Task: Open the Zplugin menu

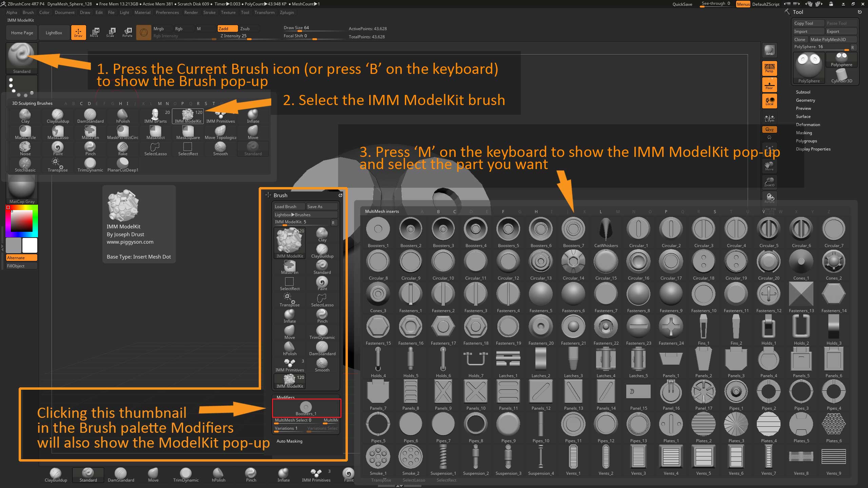Action: (x=287, y=13)
